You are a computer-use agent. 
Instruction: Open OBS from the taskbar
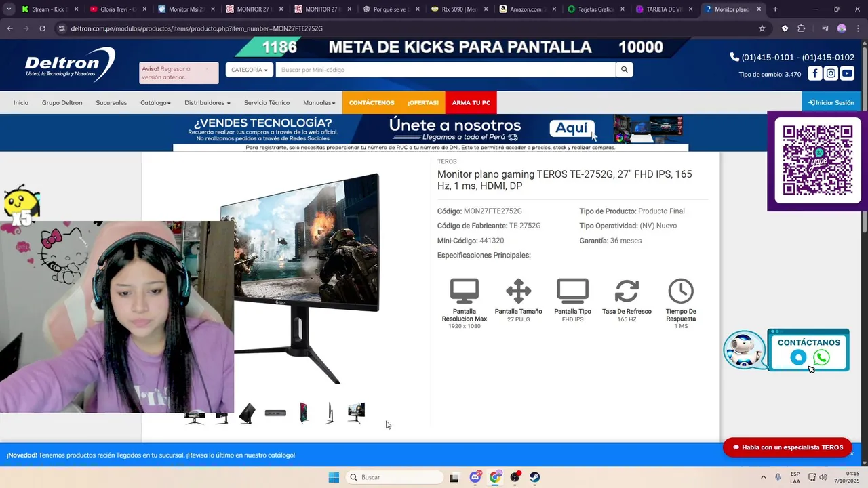pyautogui.click(x=515, y=477)
